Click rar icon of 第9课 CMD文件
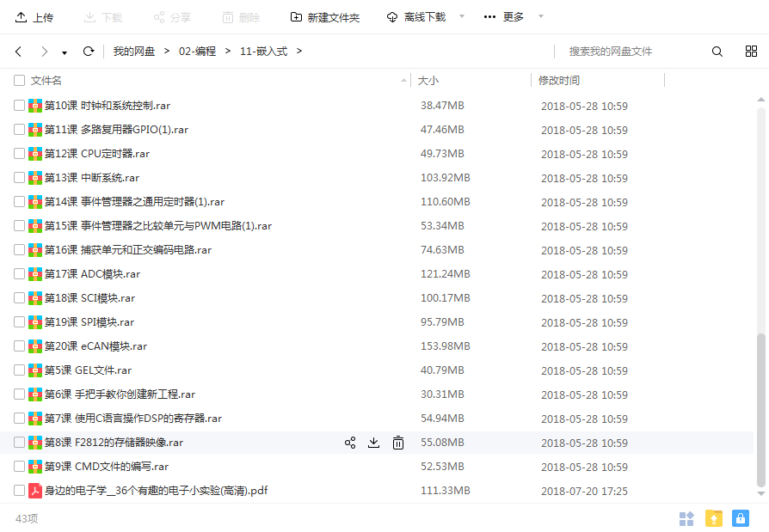Screen dimensions: 769x532 click(34, 467)
